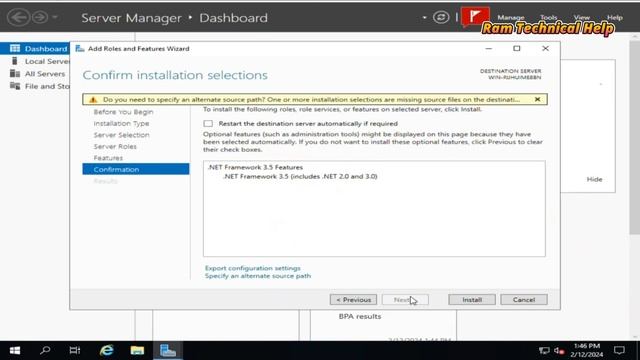Image resolution: width=640 pixels, height=360 pixels.
Task: Go to the Installation Type step
Action: (x=121, y=123)
